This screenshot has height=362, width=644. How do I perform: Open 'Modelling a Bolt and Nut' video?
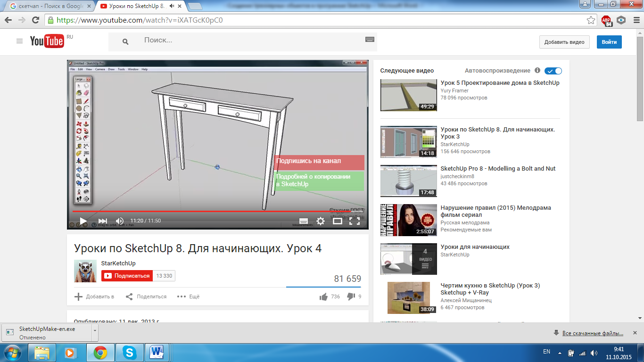point(498,168)
